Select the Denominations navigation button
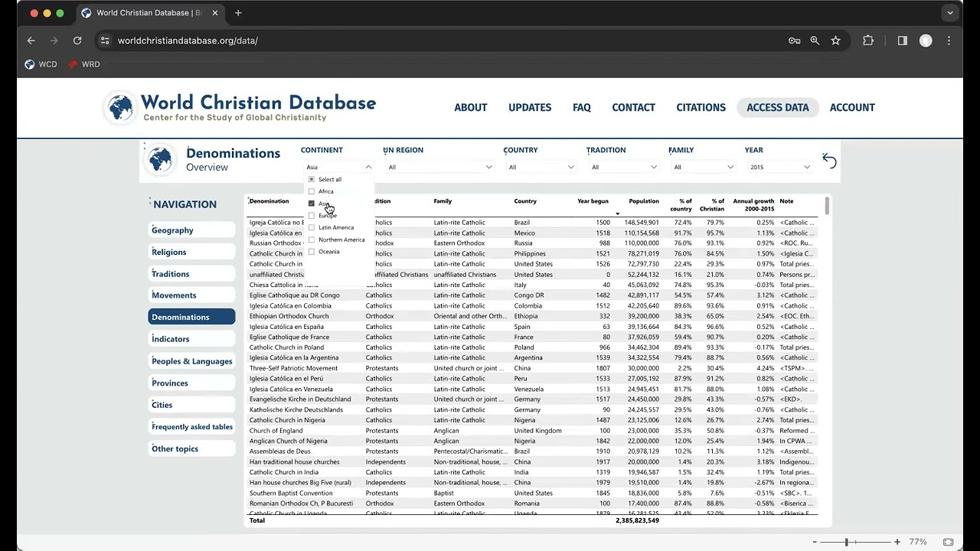This screenshot has height=551, width=980. pos(191,317)
